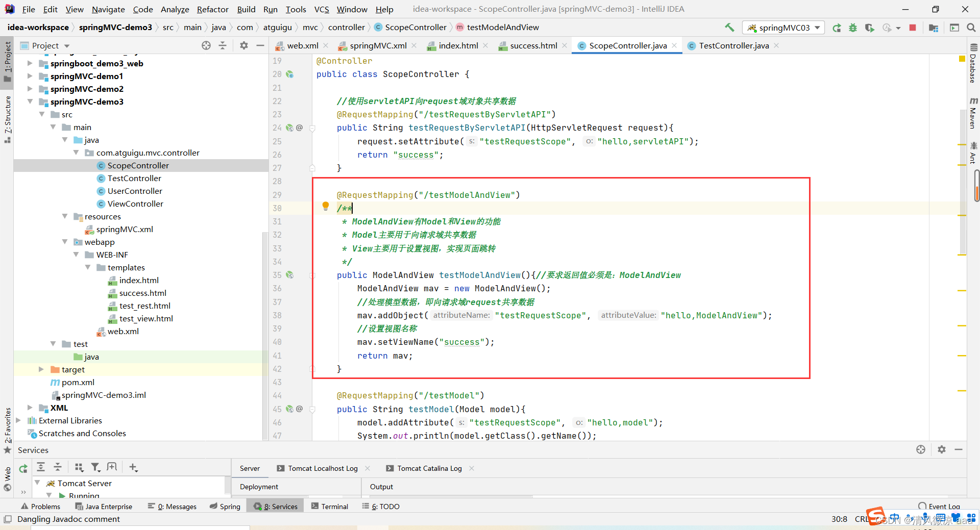Click ScopeController in breadcrumb bar

415,27
